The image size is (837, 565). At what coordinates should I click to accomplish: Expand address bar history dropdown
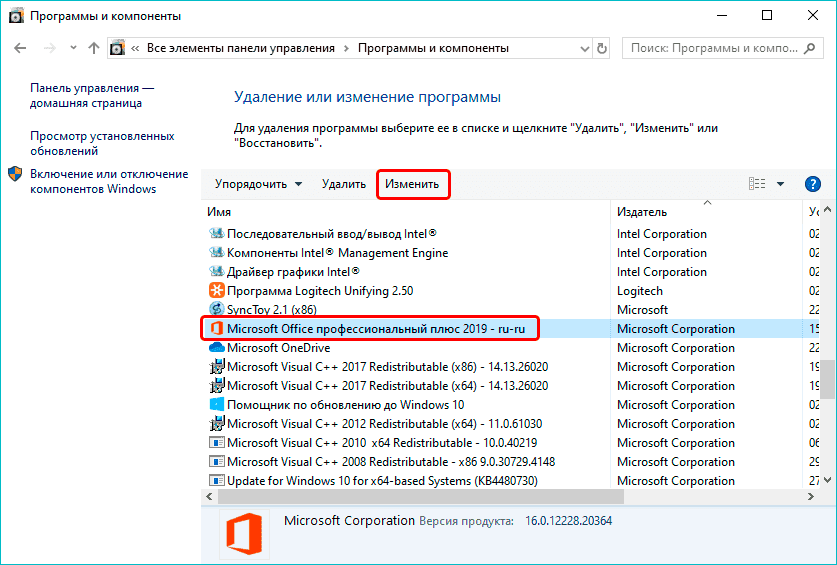(x=585, y=49)
